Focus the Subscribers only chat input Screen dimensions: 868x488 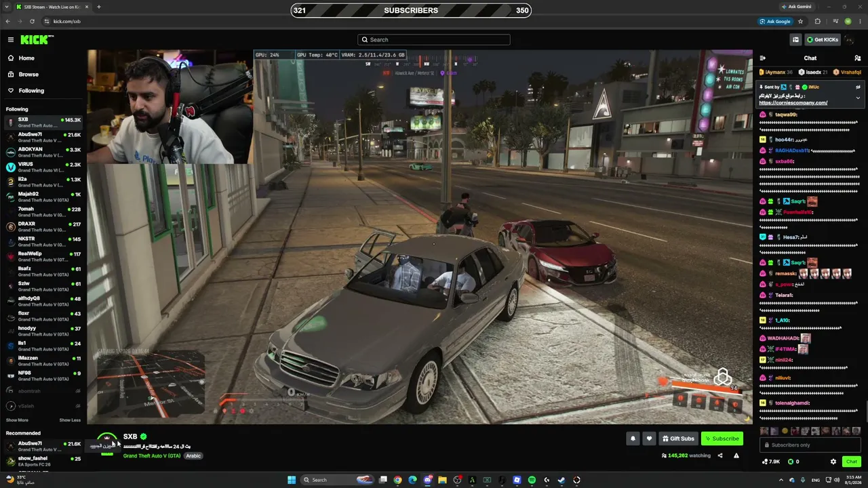tap(810, 445)
